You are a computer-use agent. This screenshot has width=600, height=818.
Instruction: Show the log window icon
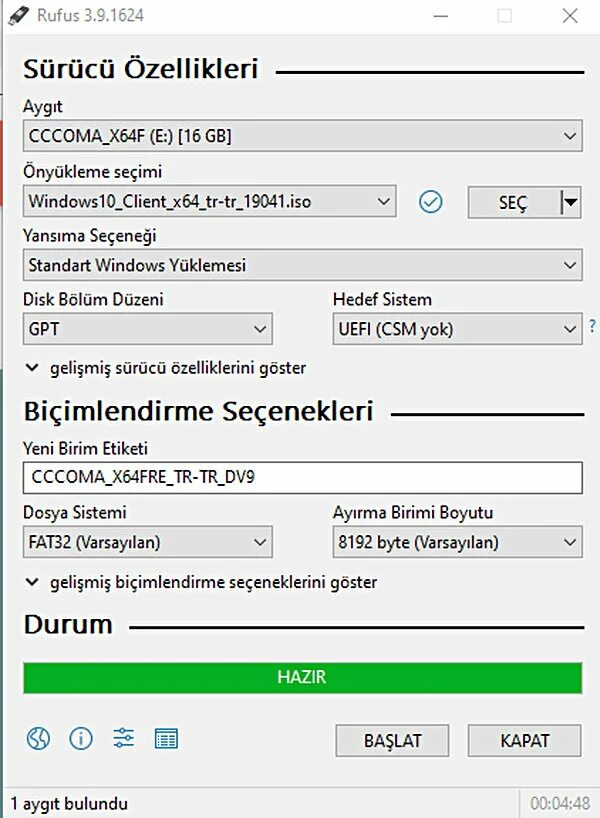(166, 739)
